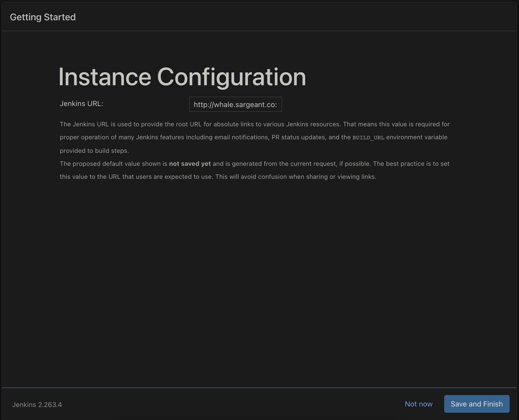Image resolution: width=519 pixels, height=420 pixels.
Task: Click the Jenkins URL: label
Action: click(x=82, y=104)
